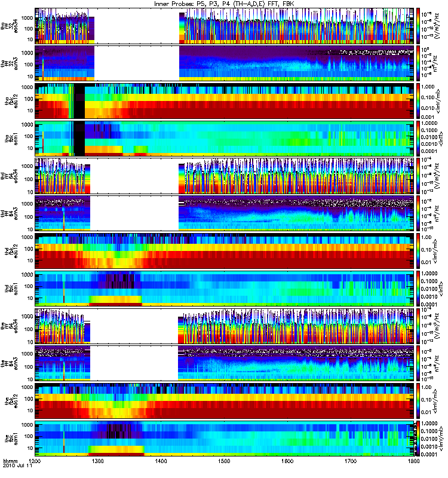Viewport: 448px width, 478px height.
Task: Click the 'tha fbk edc12' axis label
Action: 11,101
